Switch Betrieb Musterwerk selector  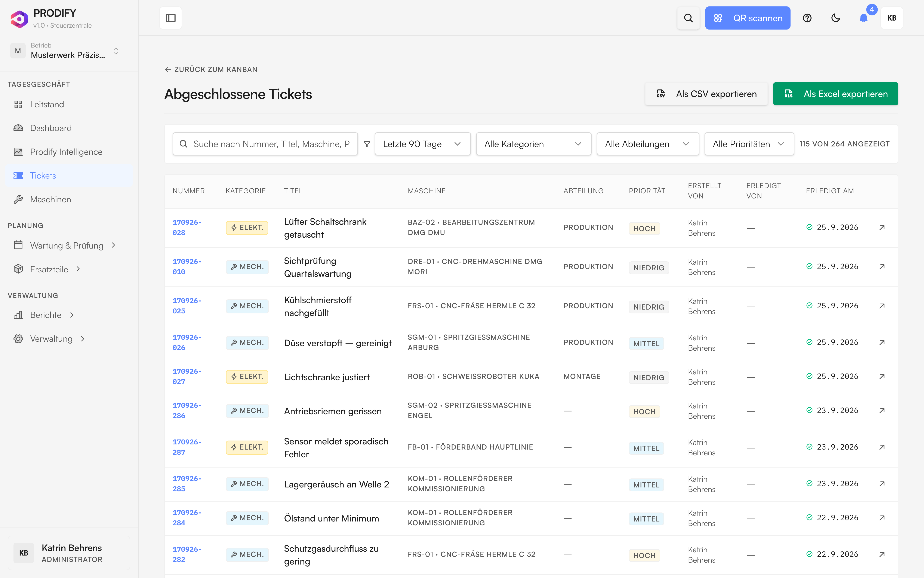click(x=65, y=51)
